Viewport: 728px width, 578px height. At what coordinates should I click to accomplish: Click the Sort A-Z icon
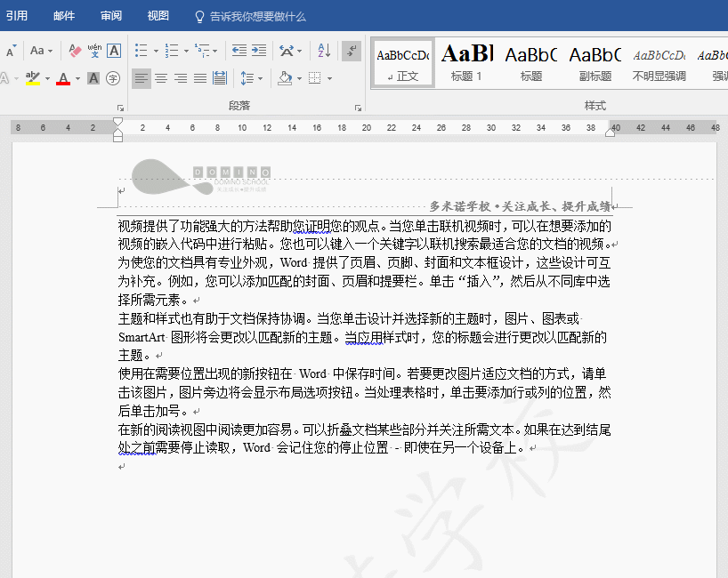(x=324, y=51)
